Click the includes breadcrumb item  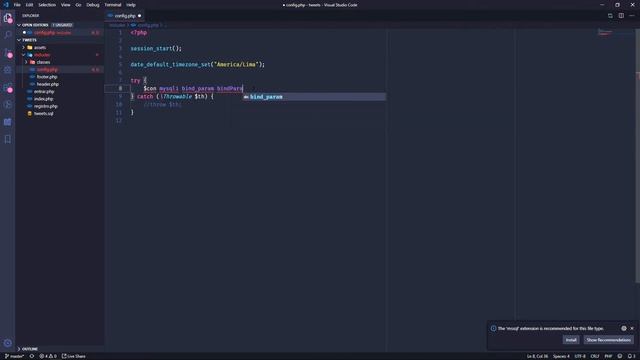tap(117, 25)
